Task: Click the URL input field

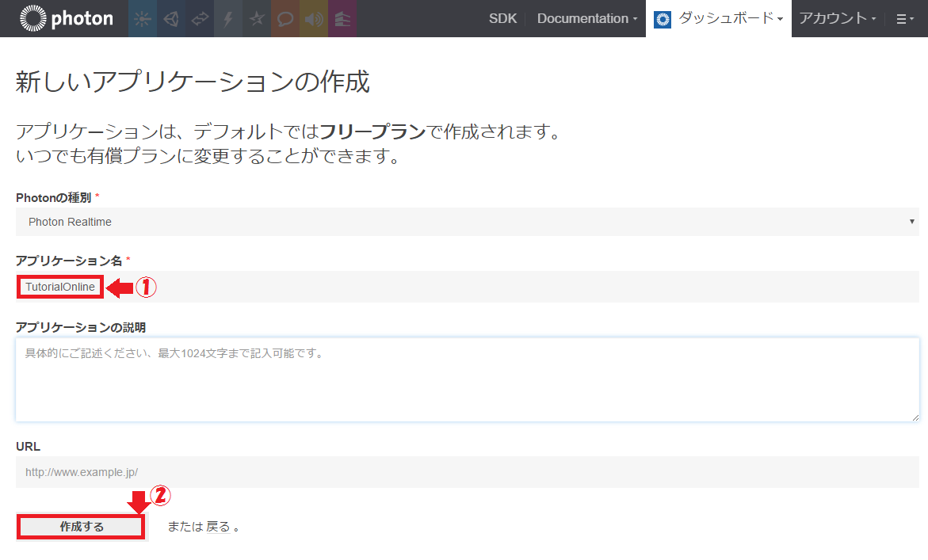Action: click(x=467, y=472)
